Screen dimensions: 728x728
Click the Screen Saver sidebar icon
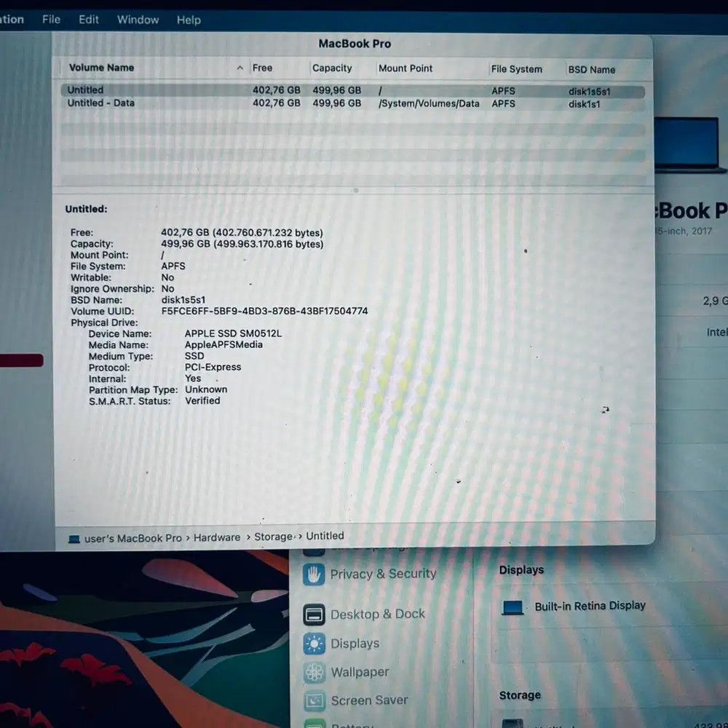coord(314,701)
